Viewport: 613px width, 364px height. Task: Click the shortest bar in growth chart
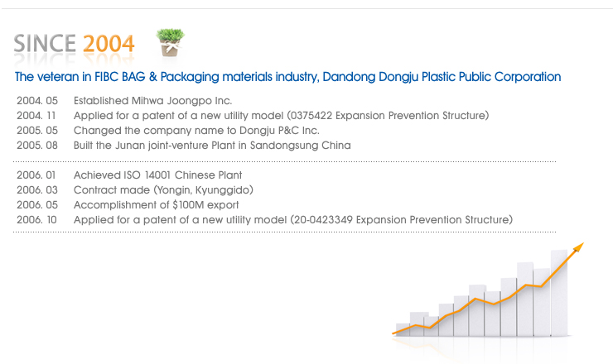[403, 329]
